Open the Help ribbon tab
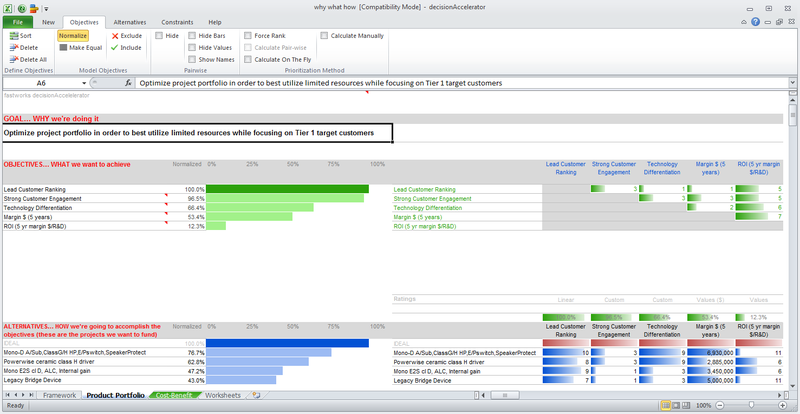The image size is (800, 414). pos(215,22)
